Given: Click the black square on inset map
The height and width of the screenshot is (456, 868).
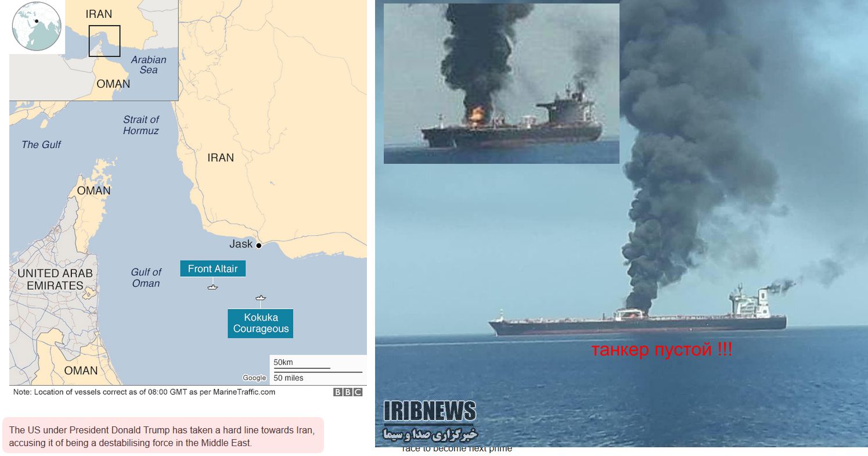Looking at the screenshot, I should point(105,41).
